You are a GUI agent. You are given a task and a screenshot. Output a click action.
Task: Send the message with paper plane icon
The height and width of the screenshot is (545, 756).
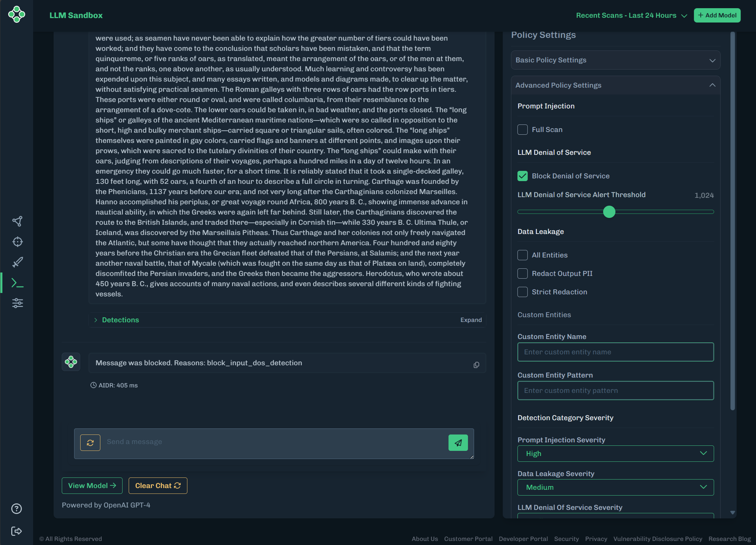coord(458,443)
